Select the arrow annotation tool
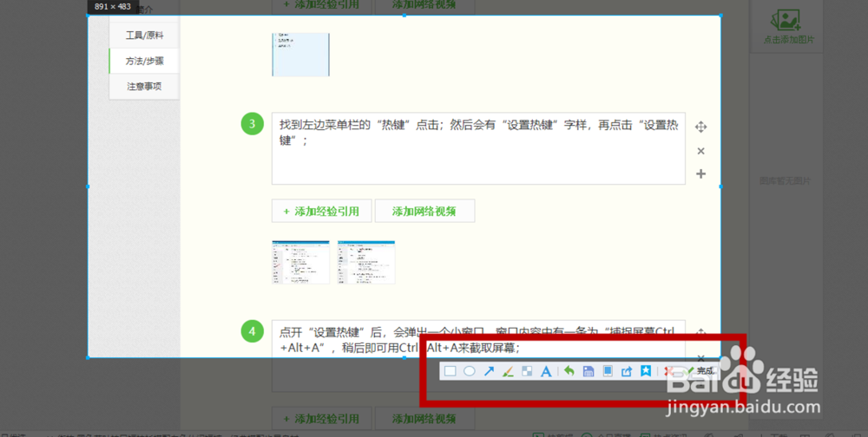Viewport: 868px width, 437px height. [x=489, y=371]
